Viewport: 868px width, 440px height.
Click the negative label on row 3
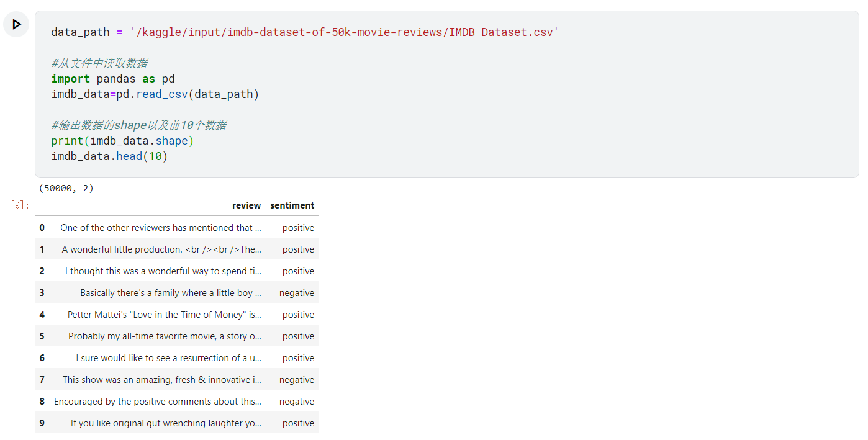(x=297, y=292)
